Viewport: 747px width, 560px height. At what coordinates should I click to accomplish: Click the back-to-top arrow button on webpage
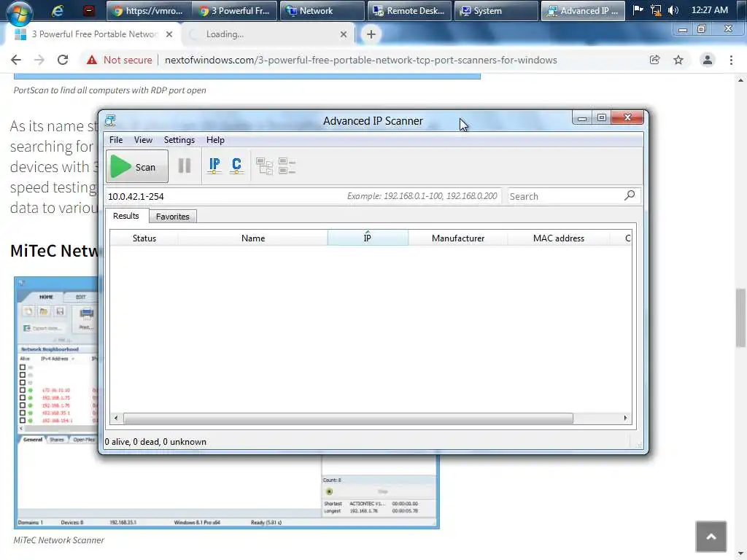(x=711, y=536)
